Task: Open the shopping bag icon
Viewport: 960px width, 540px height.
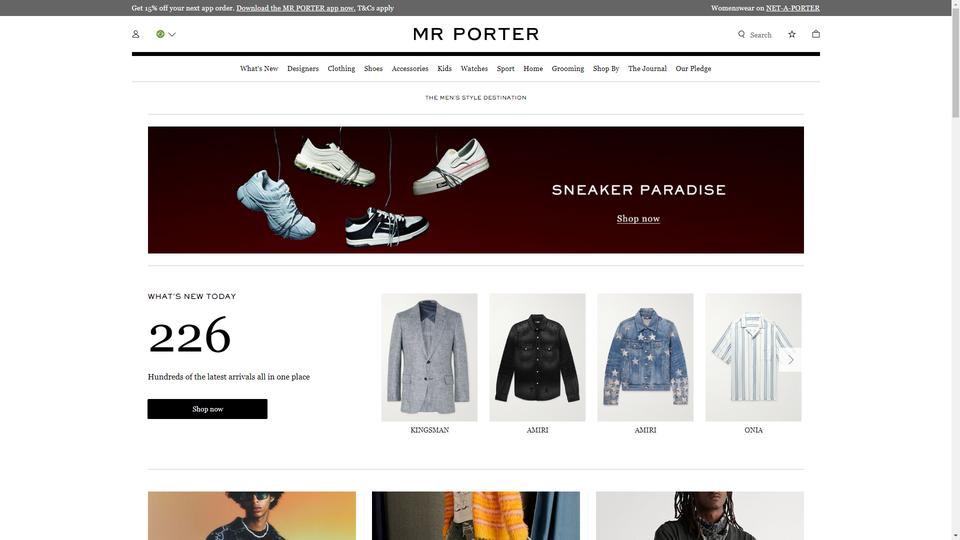Action: click(x=816, y=34)
